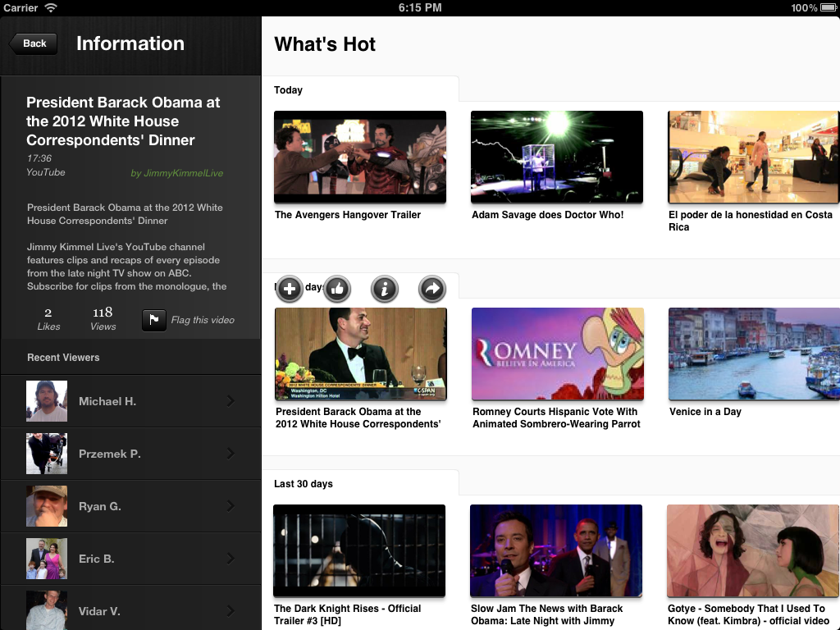Play Adam Savage does Doctor Who thumbnail
Image resolution: width=840 pixels, height=630 pixels.
point(557,157)
